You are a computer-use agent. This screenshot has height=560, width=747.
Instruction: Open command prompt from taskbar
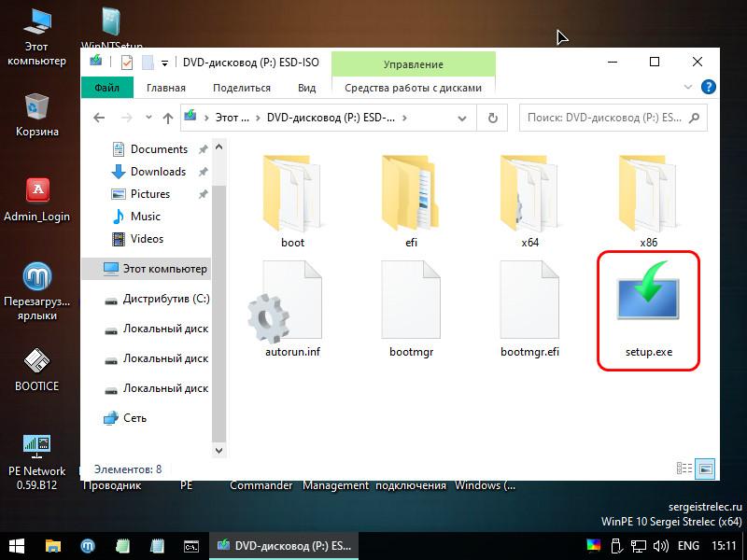[191, 546]
